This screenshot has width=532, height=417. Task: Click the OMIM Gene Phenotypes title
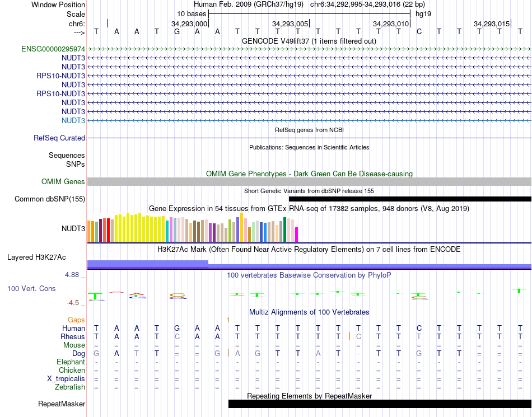pyautogui.click(x=310, y=174)
